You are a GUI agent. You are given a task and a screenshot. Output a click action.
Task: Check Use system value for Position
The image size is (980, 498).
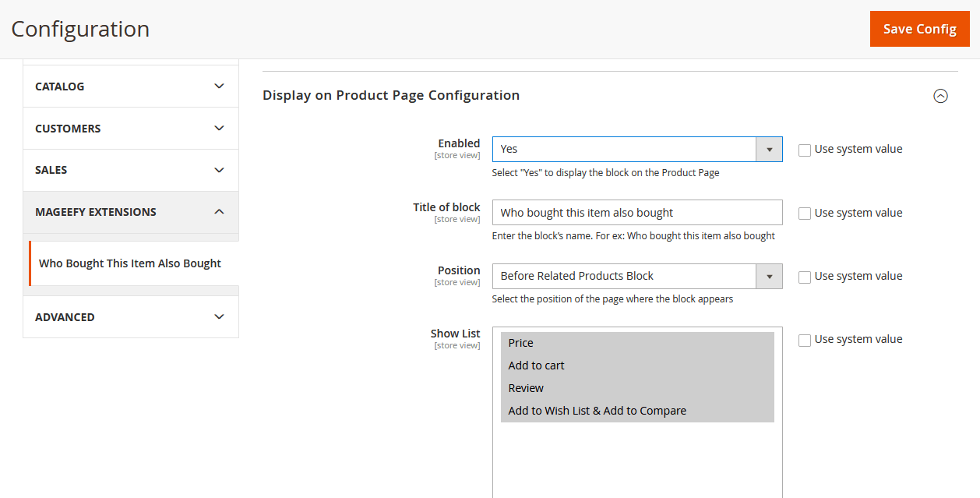click(805, 277)
